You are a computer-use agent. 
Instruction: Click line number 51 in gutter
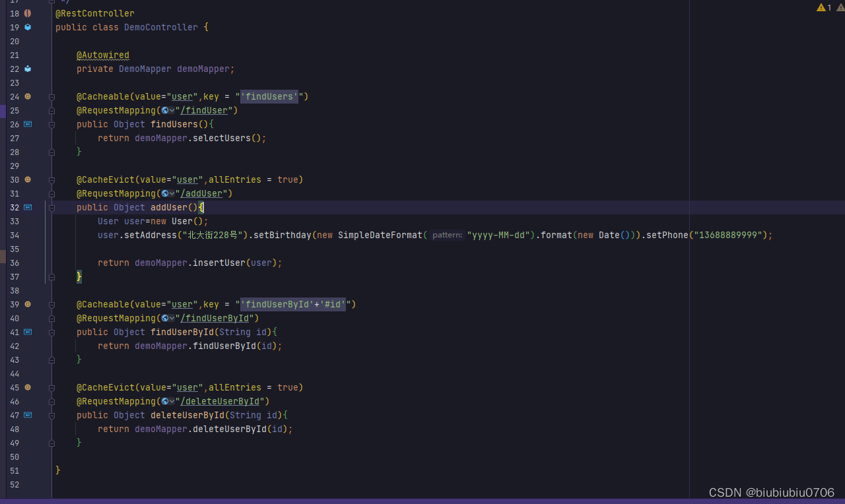tap(14, 470)
